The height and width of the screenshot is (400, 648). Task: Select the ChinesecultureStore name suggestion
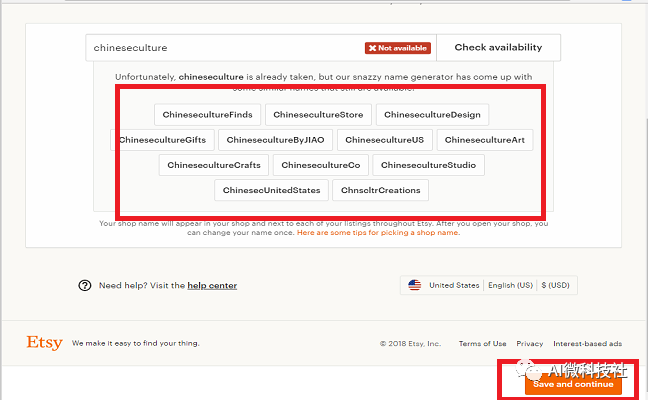pos(318,114)
